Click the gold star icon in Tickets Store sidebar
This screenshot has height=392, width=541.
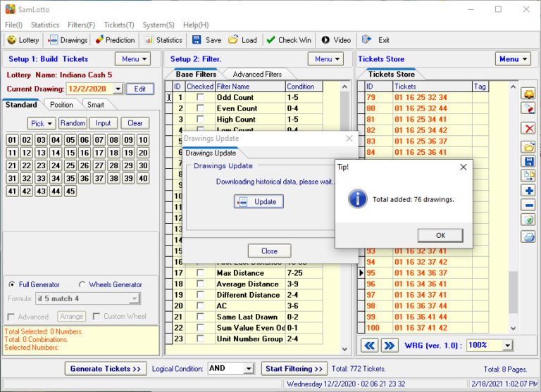click(528, 94)
